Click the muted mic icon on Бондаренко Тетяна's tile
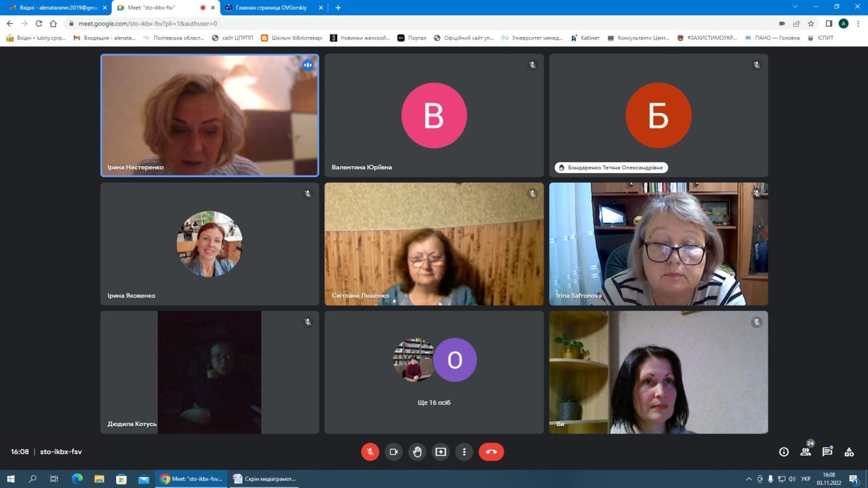This screenshot has height=488, width=868. (x=757, y=65)
